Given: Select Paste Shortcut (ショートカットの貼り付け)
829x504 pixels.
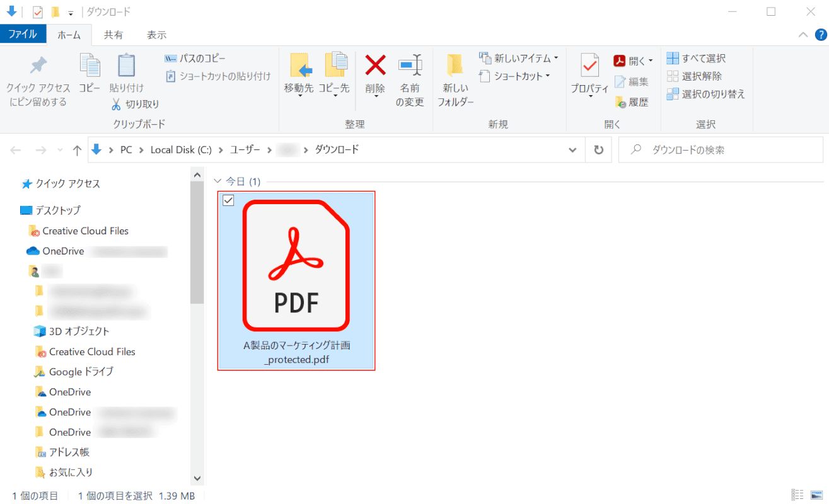Looking at the screenshot, I should pos(218,76).
